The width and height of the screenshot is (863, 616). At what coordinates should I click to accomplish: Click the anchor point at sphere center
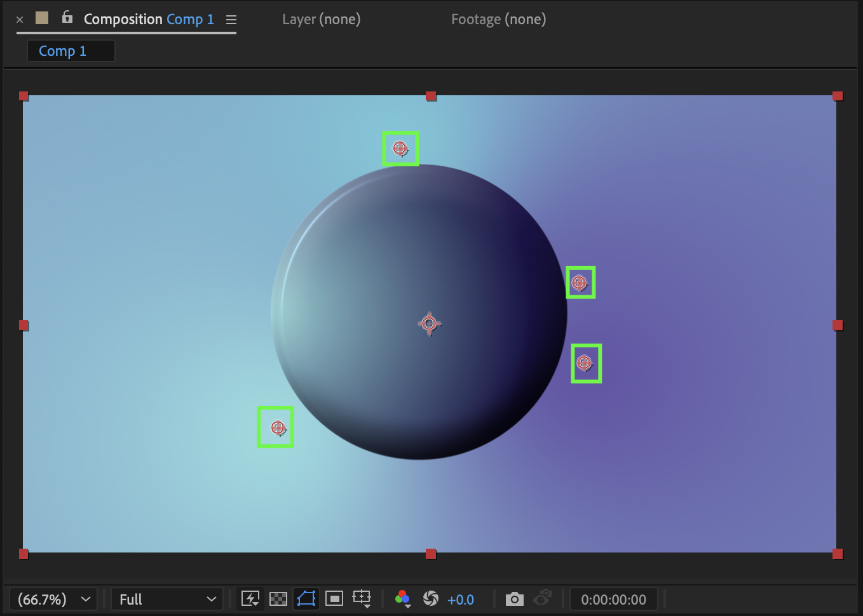point(430,324)
